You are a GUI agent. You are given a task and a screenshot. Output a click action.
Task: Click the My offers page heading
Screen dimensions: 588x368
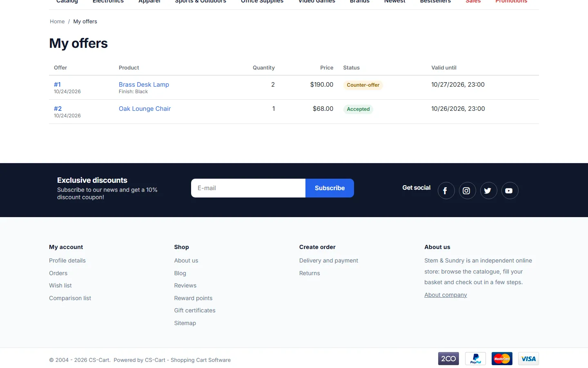click(x=78, y=43)
